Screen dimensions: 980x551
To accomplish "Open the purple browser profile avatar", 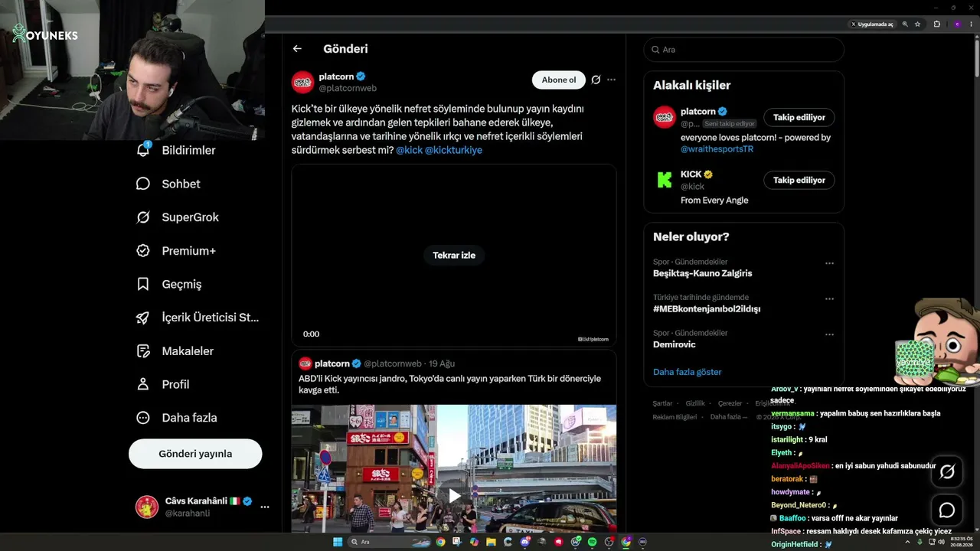I will [x=957, y=24].
